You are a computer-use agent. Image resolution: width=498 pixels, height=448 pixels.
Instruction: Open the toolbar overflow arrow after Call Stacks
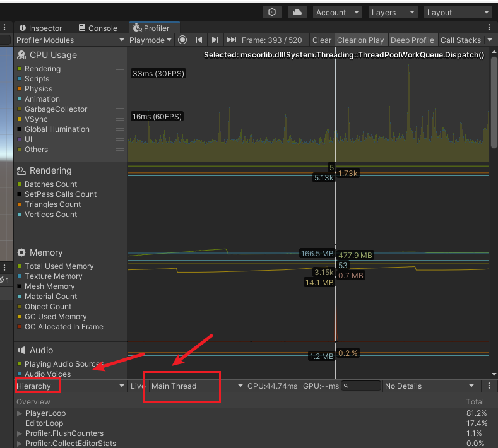pos(490,40)
